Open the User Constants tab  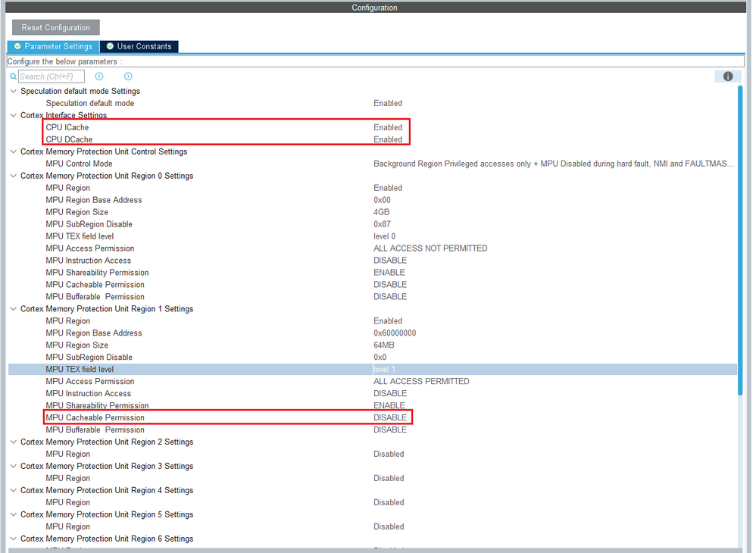tap(139, 46)
